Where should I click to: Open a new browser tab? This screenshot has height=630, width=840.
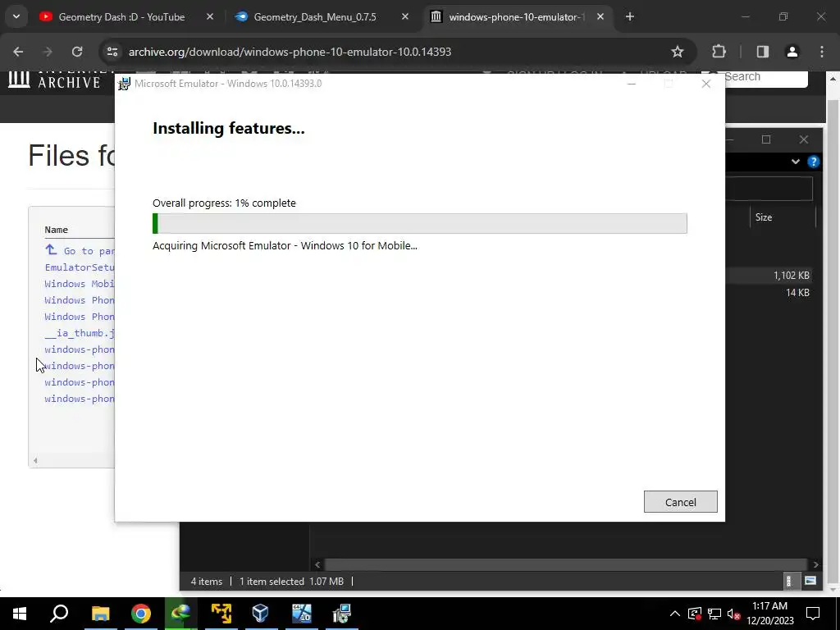pyautogui.click(x=630, y=17)
